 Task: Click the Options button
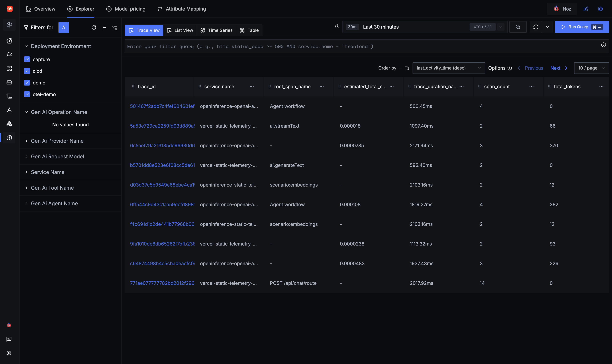click(x=500, y=68)
